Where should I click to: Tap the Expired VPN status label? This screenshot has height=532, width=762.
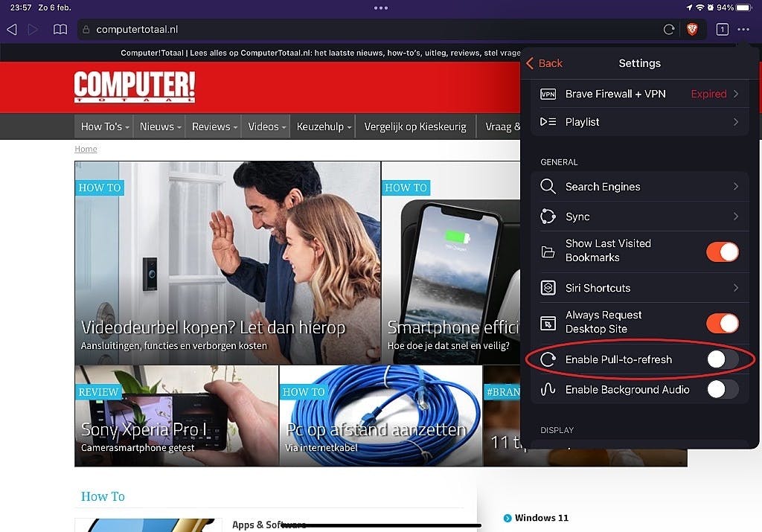pyautogui.click(x=708, y=94)
